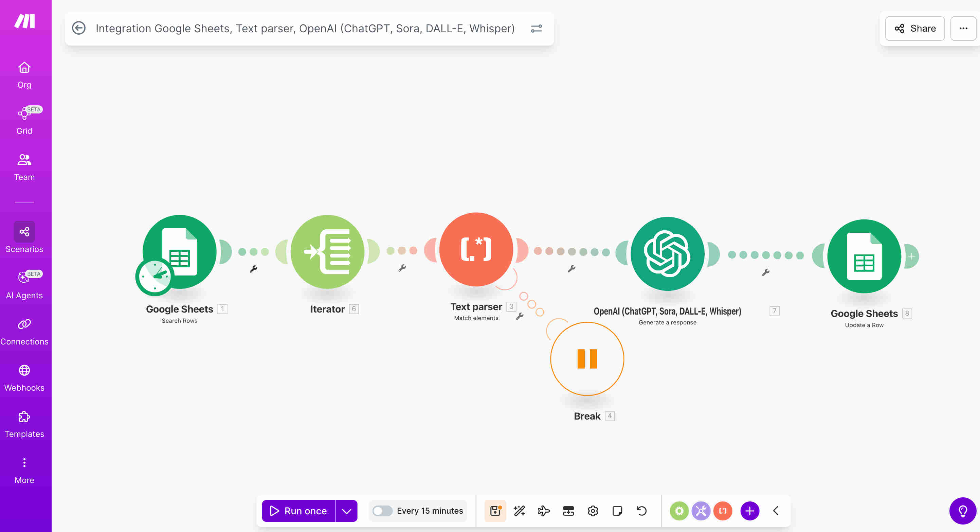Click Every 15 minutes schedule label
The height and width of the screenshot is (532, 980).
pos(430,511)
